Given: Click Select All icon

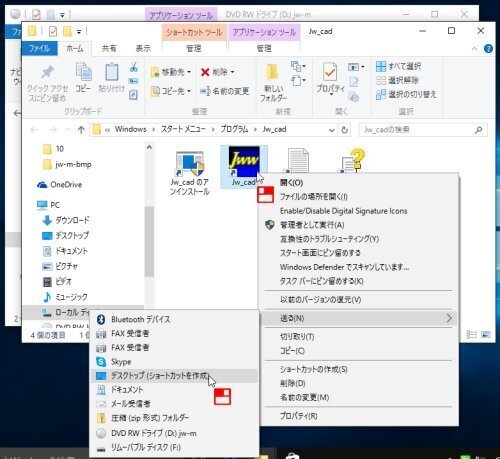Looking at the screenshot, I should 381,66.
